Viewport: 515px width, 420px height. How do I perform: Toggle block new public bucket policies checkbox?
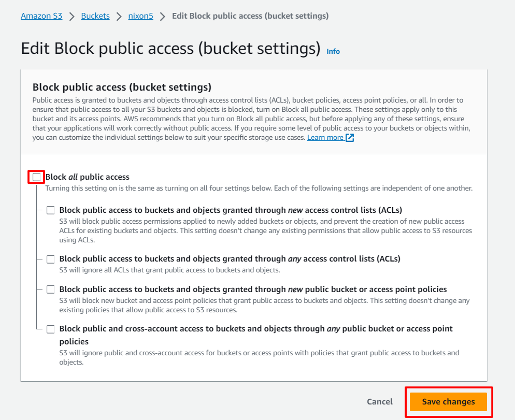point(51,289)
